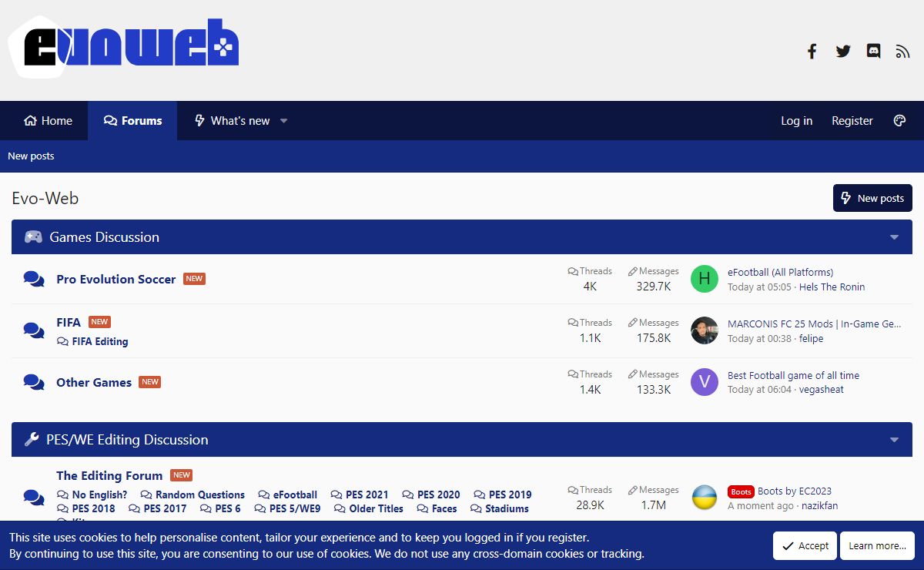Open felipe's profile photo avatar
The image size is (924, 570).
click(705, 330)
